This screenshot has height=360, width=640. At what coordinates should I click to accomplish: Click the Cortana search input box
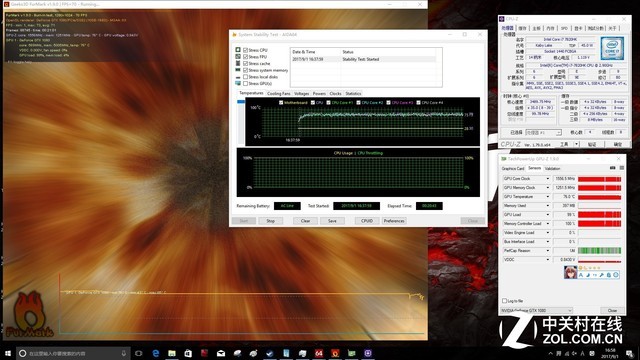pyautogui.click(x=73, y=353)
